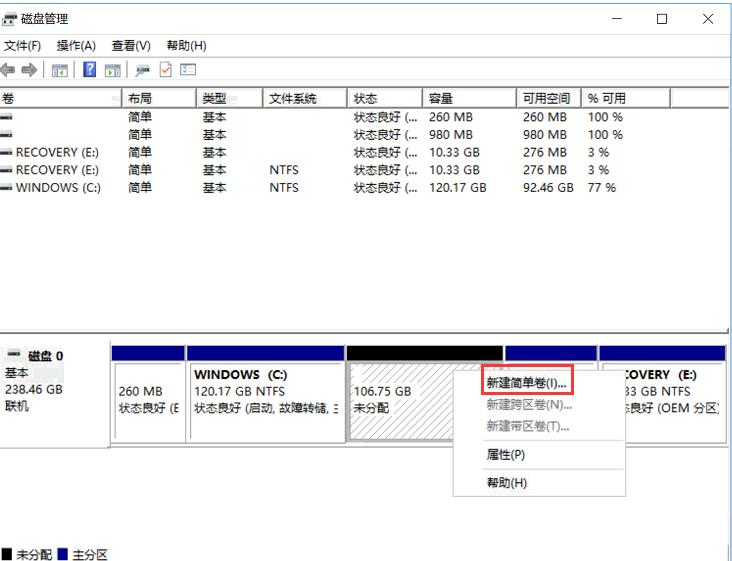This screenshot has height=561, width=732.
Task: Click the red checkmark document toolbar icon
Action: point(165,70)
